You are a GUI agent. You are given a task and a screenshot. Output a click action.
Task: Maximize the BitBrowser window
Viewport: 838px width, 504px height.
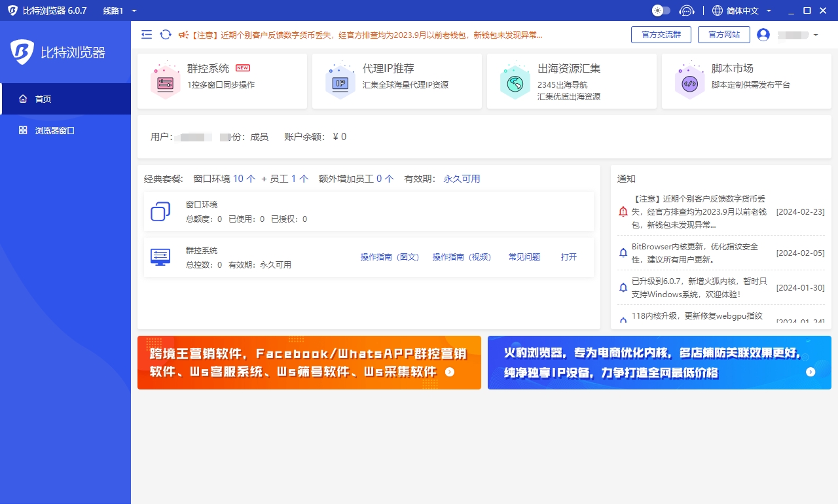807,10
